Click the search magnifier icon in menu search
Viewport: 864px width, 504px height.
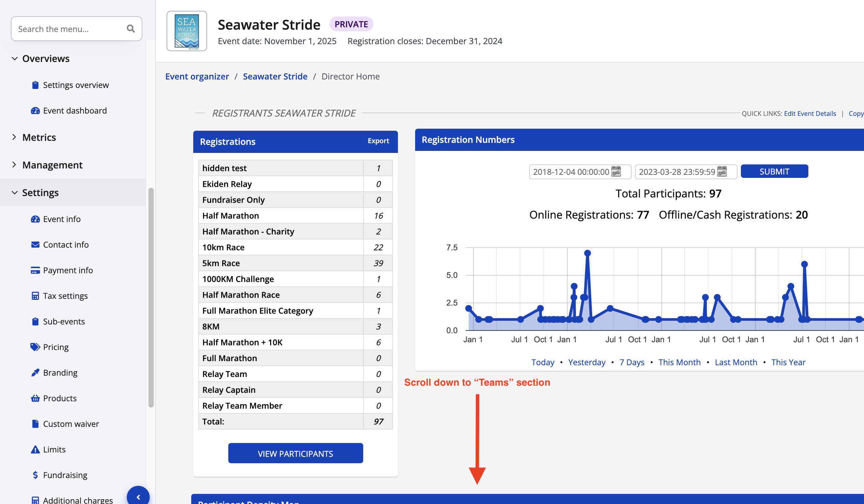(x=130, y=29)
